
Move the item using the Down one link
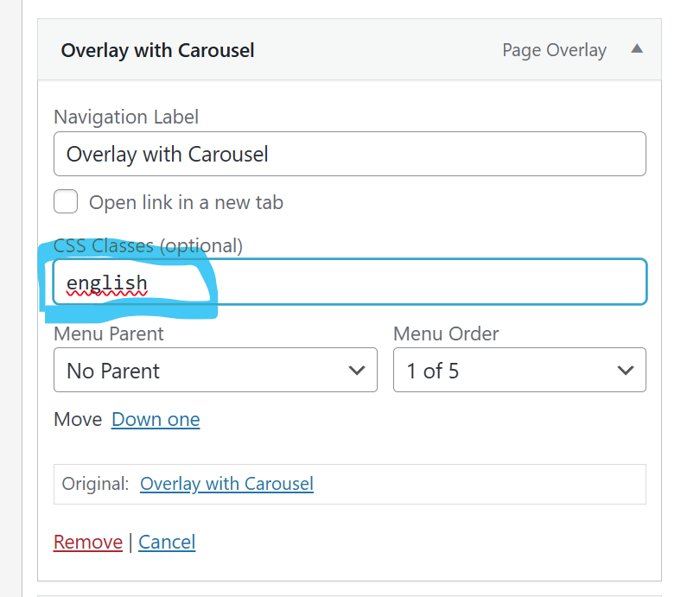[156, 420]
